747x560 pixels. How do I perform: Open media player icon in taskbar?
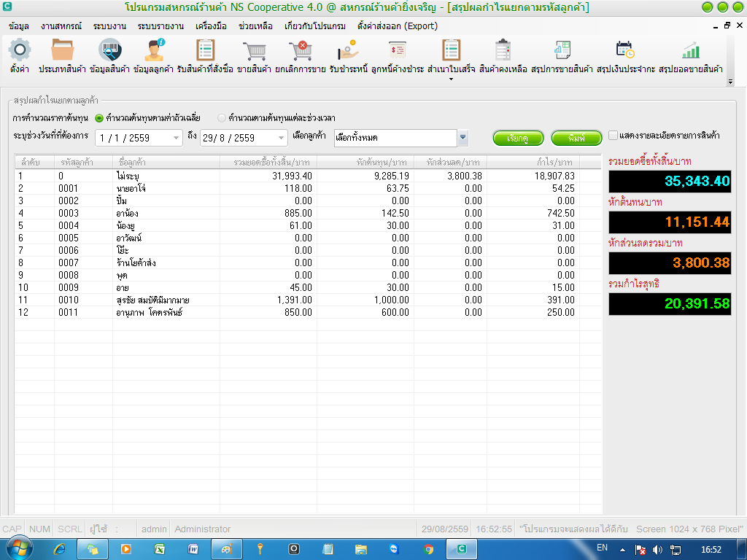coord(125,549)
